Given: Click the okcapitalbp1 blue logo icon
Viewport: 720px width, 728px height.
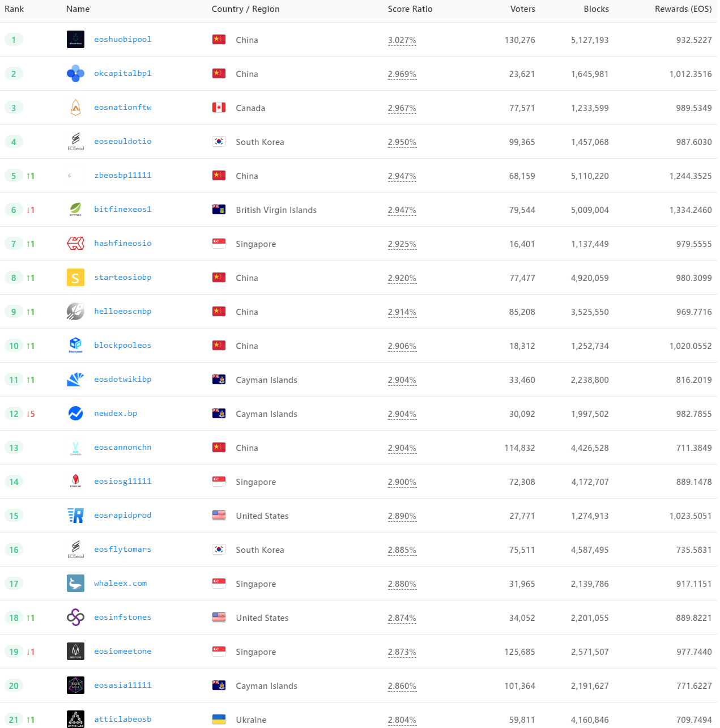Looking at the screenshot, I should (75, 74).
